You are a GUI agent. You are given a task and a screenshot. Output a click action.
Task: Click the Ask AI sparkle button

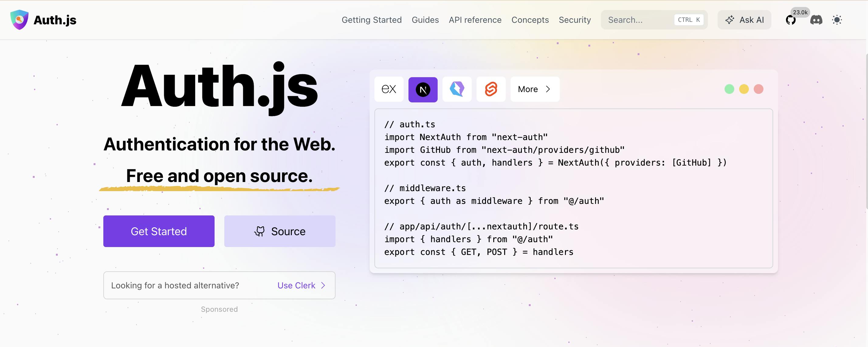pyautogui.click(x=744, y=20)
